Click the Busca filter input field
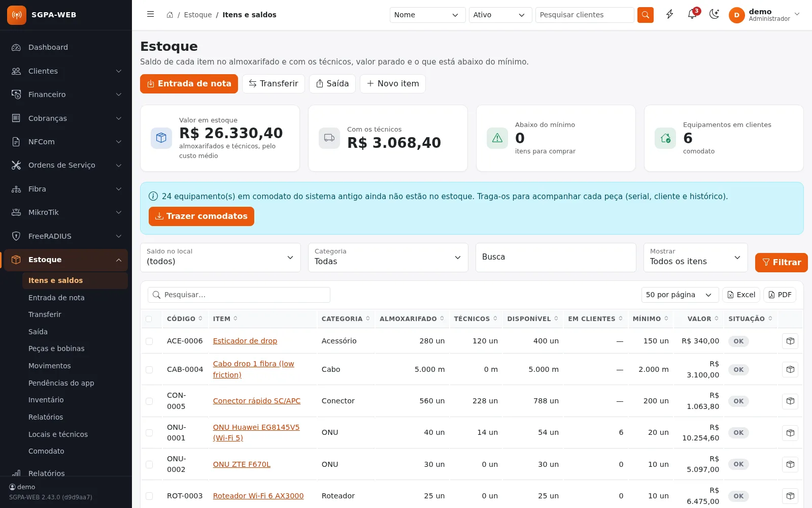 (x=556, y=258)
